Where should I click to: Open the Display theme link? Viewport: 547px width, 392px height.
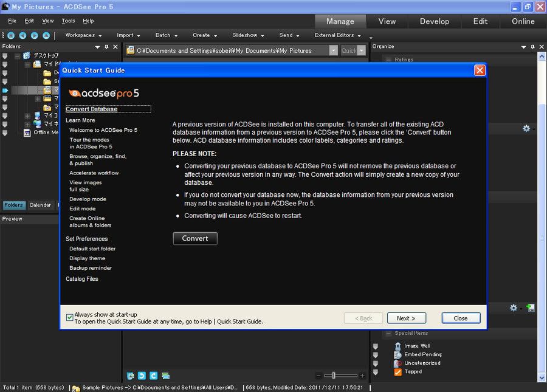point(87,258)
